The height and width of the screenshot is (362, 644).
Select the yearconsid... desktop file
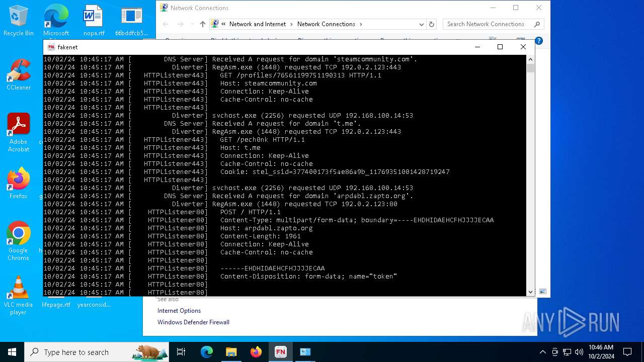(94, 304)
